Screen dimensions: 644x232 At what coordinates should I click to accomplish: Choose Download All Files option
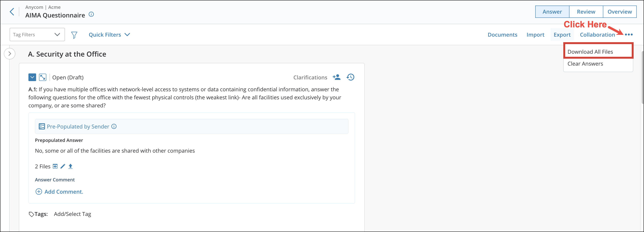[591, 52]
